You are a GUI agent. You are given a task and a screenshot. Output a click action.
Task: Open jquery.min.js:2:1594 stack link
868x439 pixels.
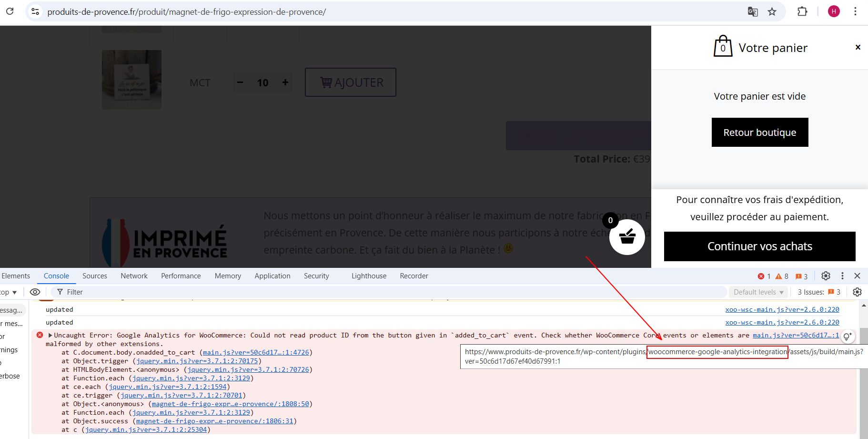[168, 387]
